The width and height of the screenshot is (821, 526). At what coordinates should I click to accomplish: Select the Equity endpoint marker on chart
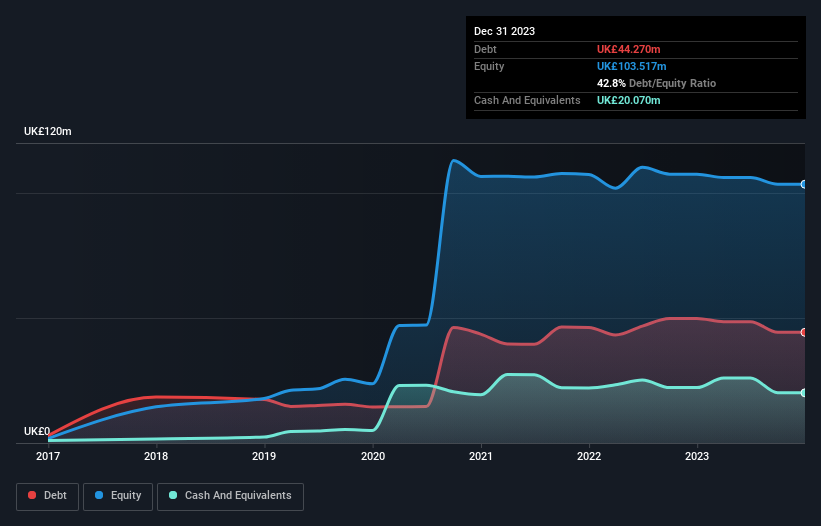(804, 185)
